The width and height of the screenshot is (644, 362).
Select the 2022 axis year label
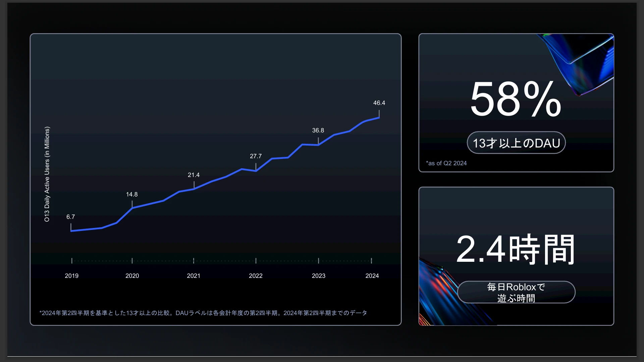[x=256, y=276]
